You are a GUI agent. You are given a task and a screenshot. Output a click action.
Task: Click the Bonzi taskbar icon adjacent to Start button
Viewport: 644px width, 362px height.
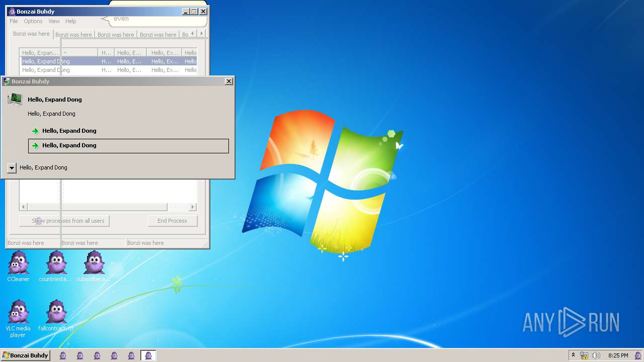pyautogui.click(x=63, y=355)
